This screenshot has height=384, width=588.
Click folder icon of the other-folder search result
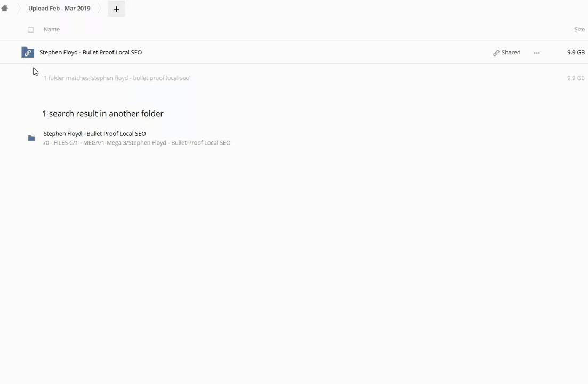pos(31,138)
